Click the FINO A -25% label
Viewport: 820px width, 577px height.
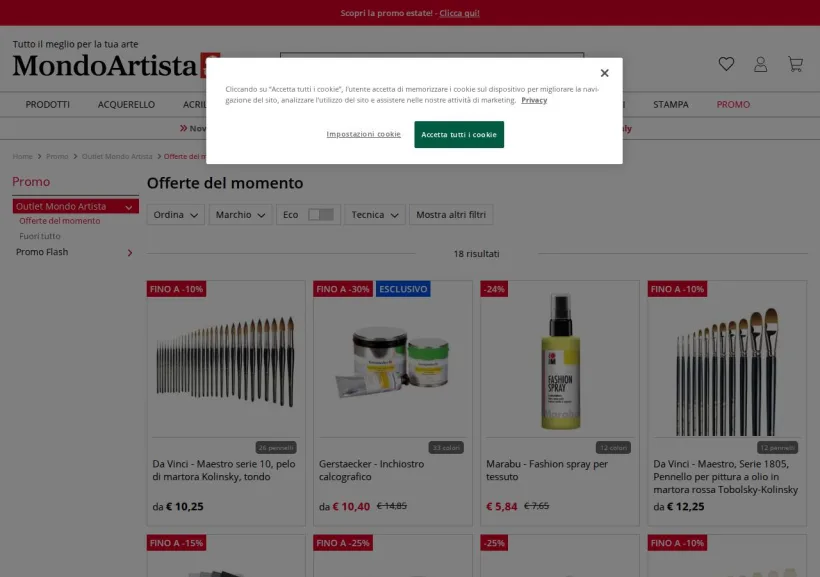pos(343,542)
